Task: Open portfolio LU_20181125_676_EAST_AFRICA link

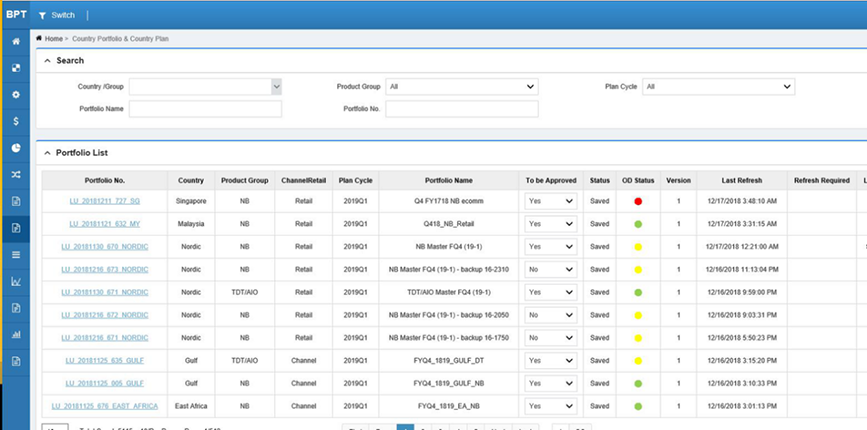Action: tap(105, 406)
